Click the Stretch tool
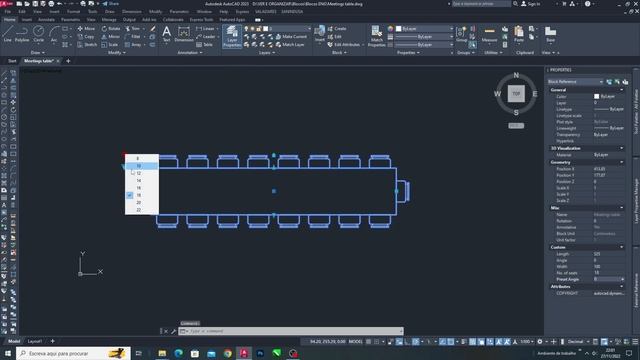This screenshot has height=360, width=640. click(87, 44)
